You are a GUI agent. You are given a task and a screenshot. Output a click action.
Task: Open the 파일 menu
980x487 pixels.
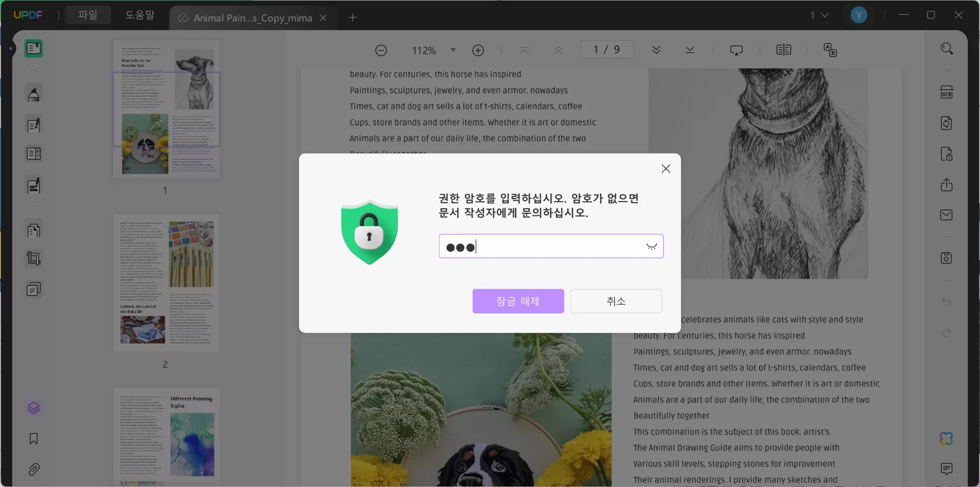[88, 15]
